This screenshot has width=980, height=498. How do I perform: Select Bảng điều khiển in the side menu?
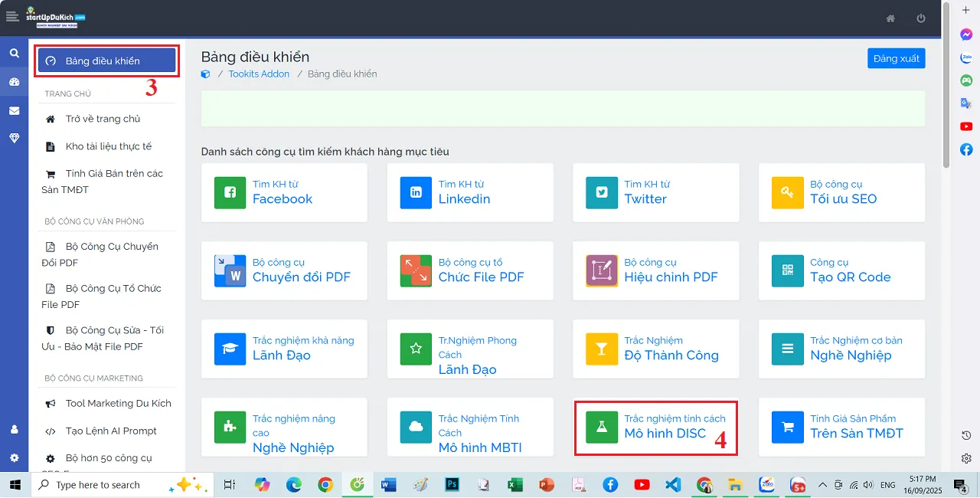(x=107, y=61)
